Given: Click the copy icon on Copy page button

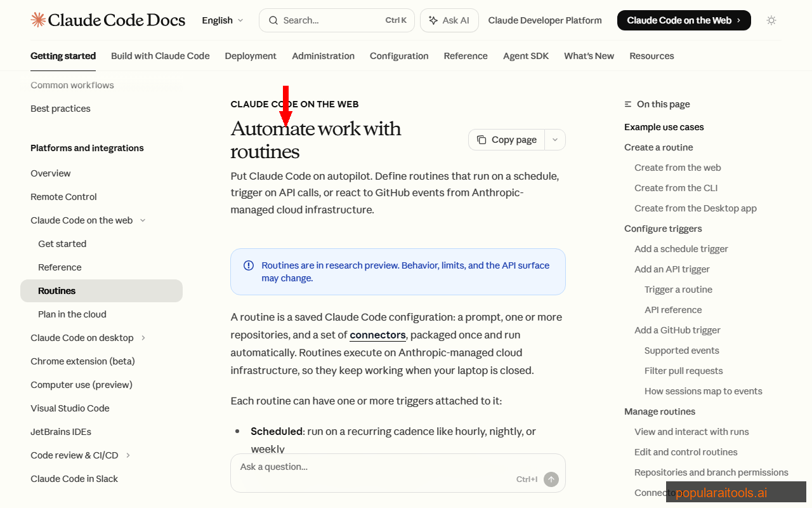Looking at the screenshot, I should tap(482, 139).
